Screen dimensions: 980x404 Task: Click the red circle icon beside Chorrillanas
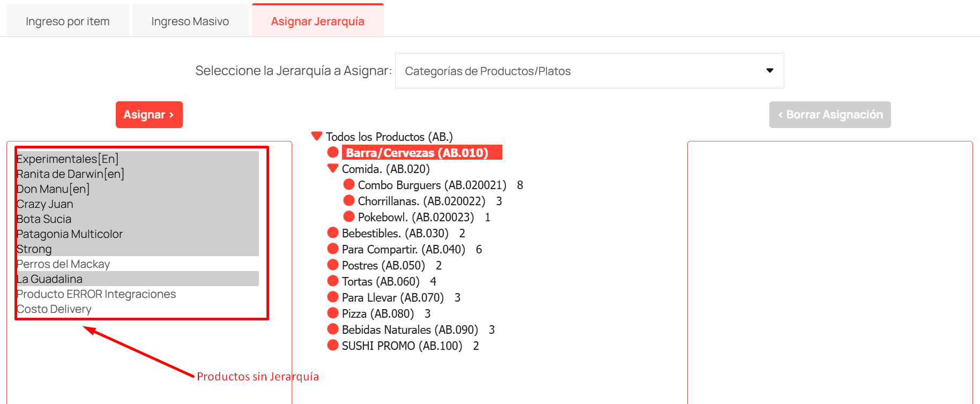(349, 201)
